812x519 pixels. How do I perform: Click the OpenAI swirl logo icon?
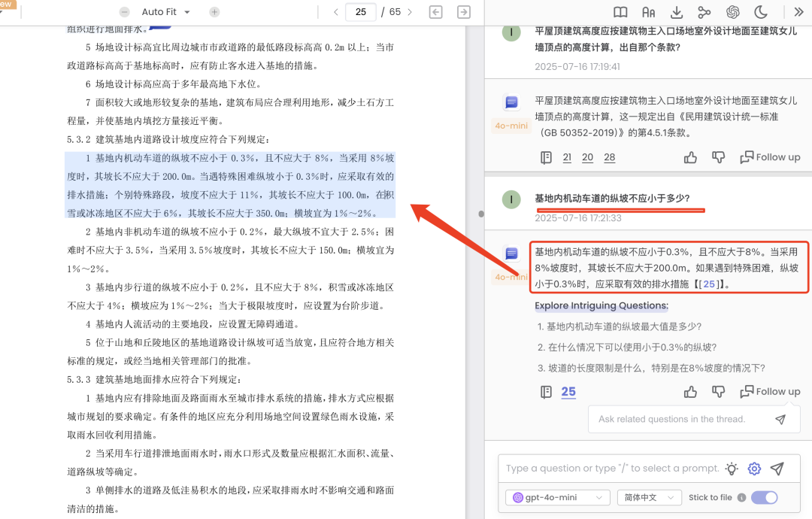click(732, 12)
